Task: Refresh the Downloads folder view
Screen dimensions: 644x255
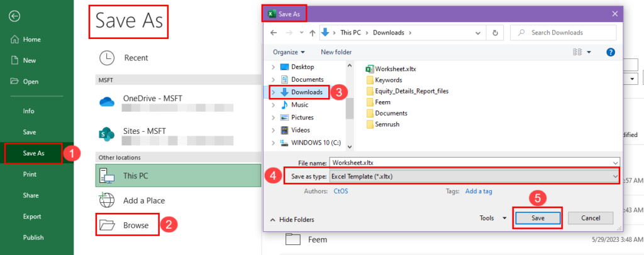Action: click(495, 33)
